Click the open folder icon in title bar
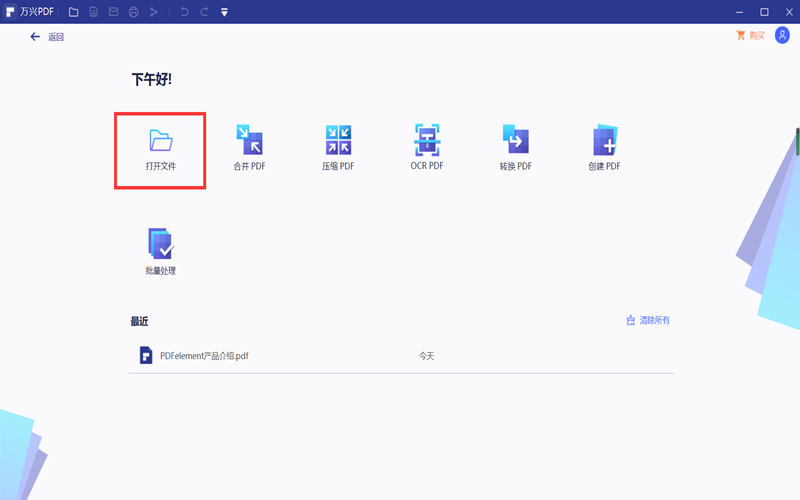The height and width of the screenshot is (500, 800). pyautogui.click(x=73, y=12)
